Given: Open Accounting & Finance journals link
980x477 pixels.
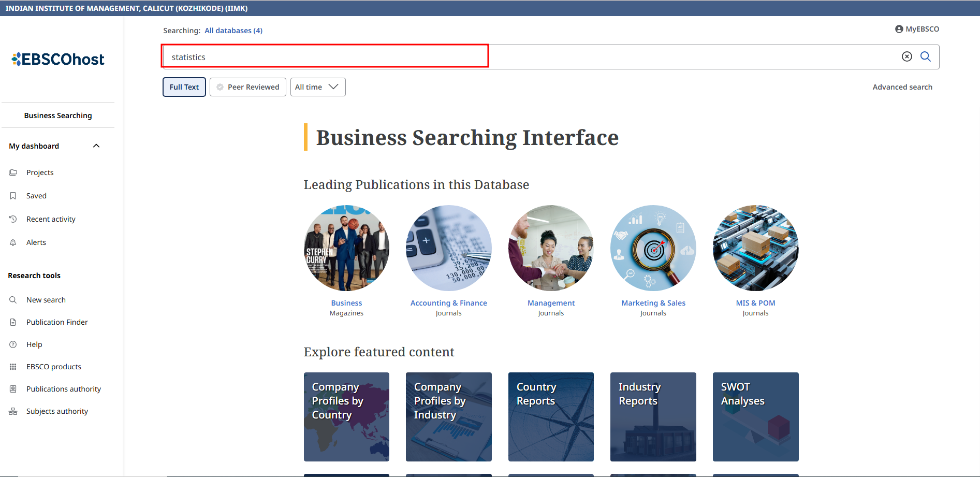Looking at the screenshot, I should coord(448,303).
